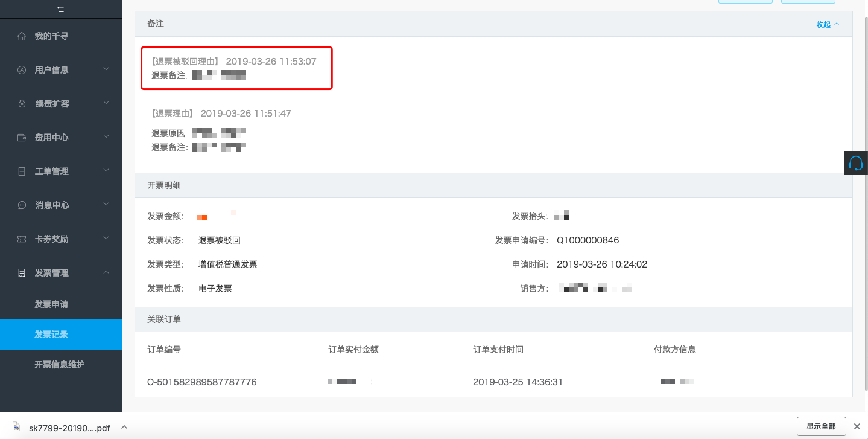
Task: Click 退票被驳回 status value
Action: [x=220, y=240]
